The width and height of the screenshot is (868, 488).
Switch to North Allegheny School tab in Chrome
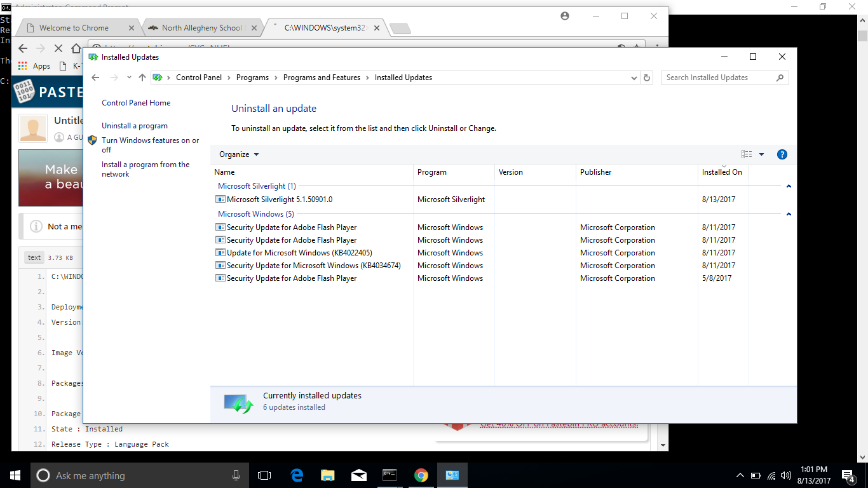point(201,28)
